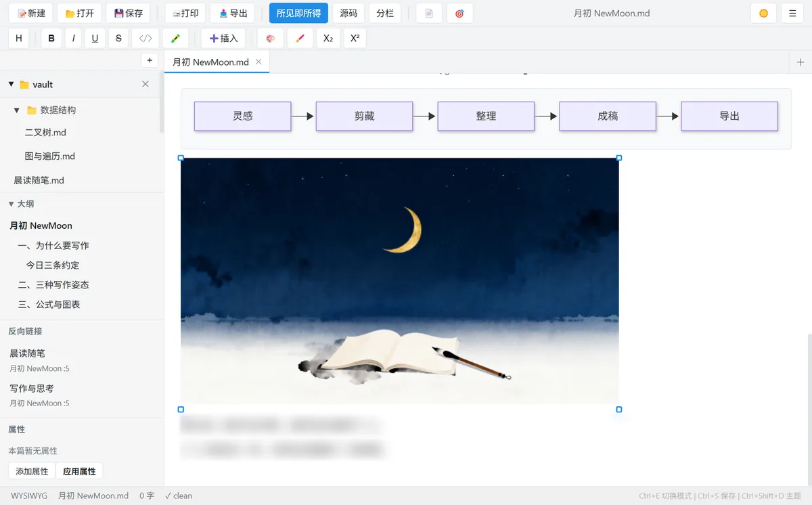Viewport: 812px width, 505px height.
Task: Apply superscript X² formatting
Action: (x=355, y=39)
